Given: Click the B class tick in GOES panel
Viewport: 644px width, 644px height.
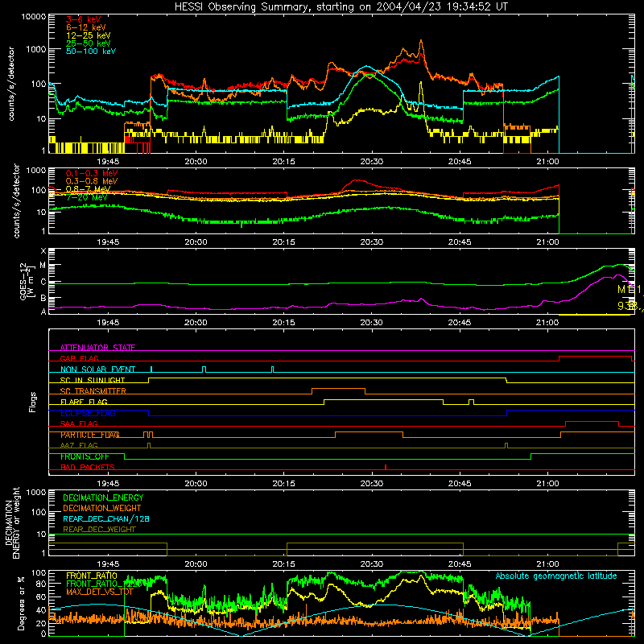Looking at the screenshot, I should point(43,298).
